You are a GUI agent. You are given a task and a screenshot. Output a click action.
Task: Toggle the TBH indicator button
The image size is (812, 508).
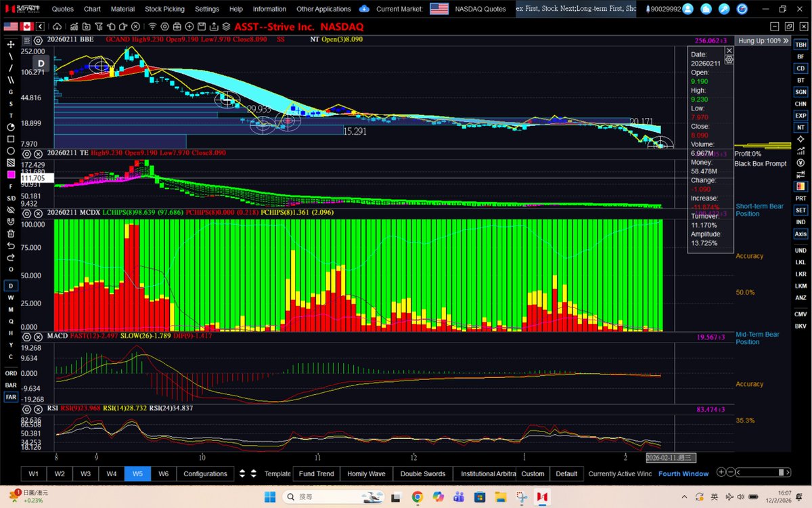800,44
